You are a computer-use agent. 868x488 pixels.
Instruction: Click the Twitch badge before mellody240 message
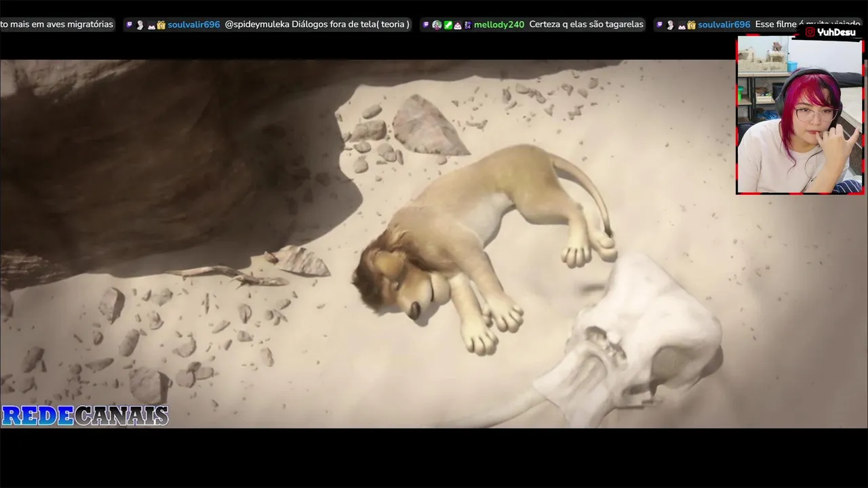click(x=426, y=25)
